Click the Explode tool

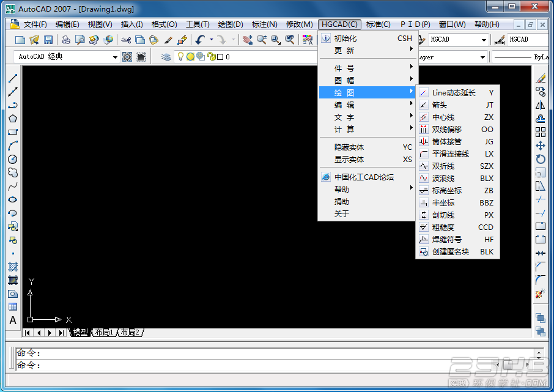click(x=540, y=294)
